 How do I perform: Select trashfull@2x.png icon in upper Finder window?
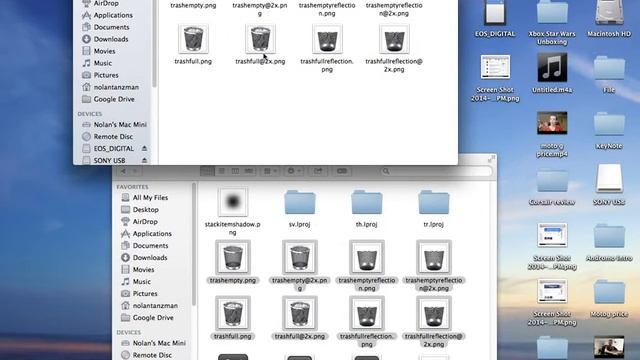click(x=260, y=39)
